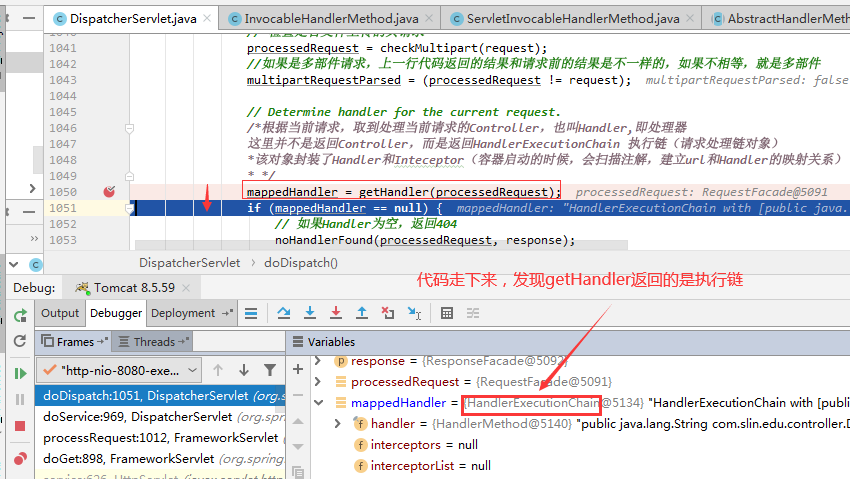Screen dimensions: 850x479
Task: Click line number 1053 in gutter
Action: pos(63,240)
